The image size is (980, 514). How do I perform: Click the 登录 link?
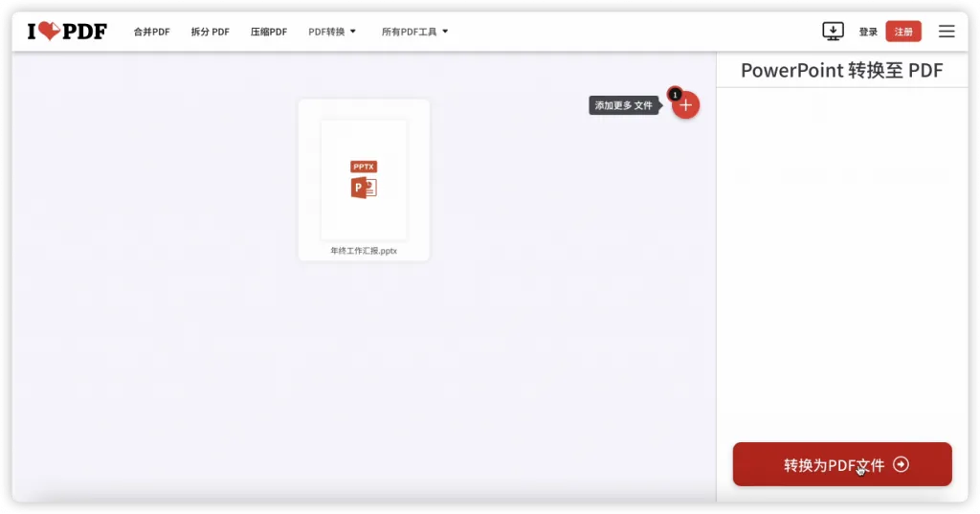pos(868,32)
